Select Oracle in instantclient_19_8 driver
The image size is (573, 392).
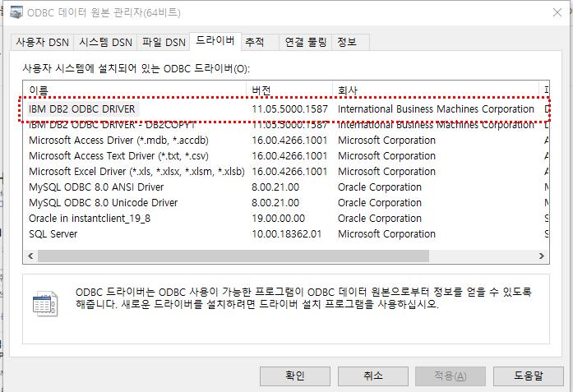point(286,219)
